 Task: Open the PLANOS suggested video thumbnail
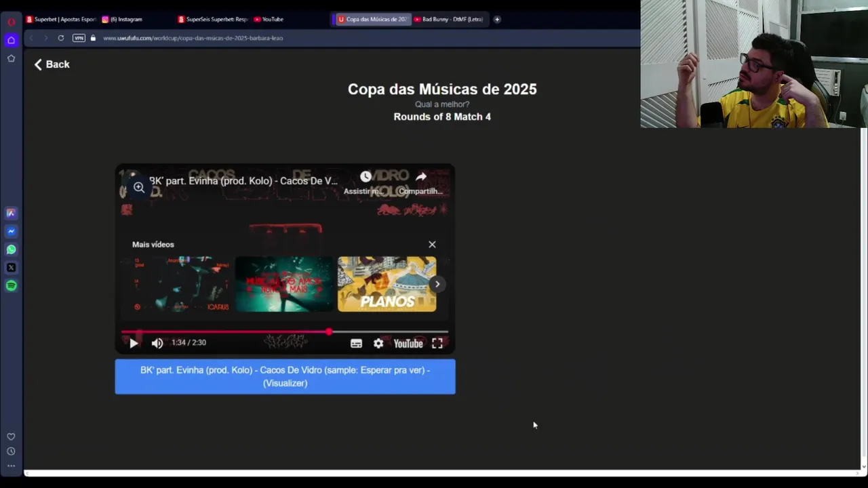pyautogui.click(x=387, y=284)
